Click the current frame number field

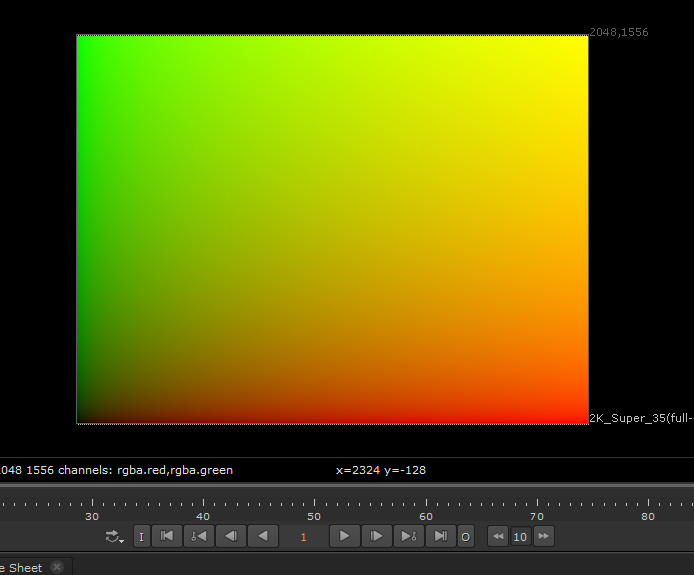[x=303, y=537]
